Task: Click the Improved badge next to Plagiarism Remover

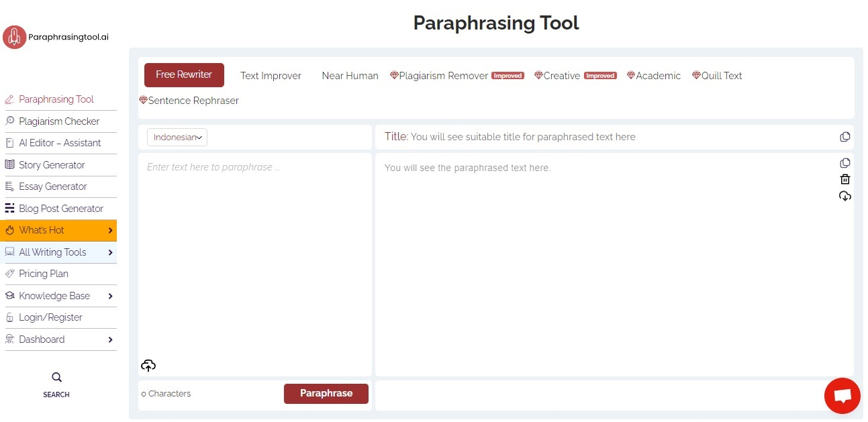Action: pyautogui.click(x=508, y=76)
